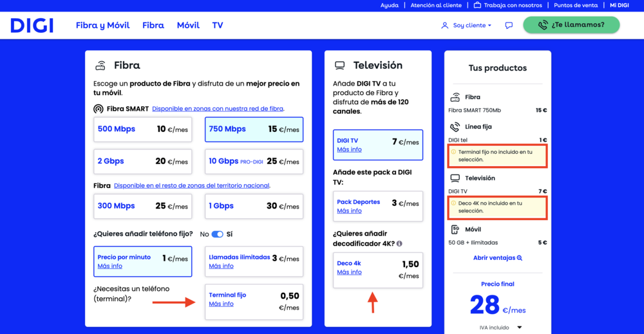Select the 300 Mbps plan
644x334 pixels.
pyautogui.click(x=142, y=206)
